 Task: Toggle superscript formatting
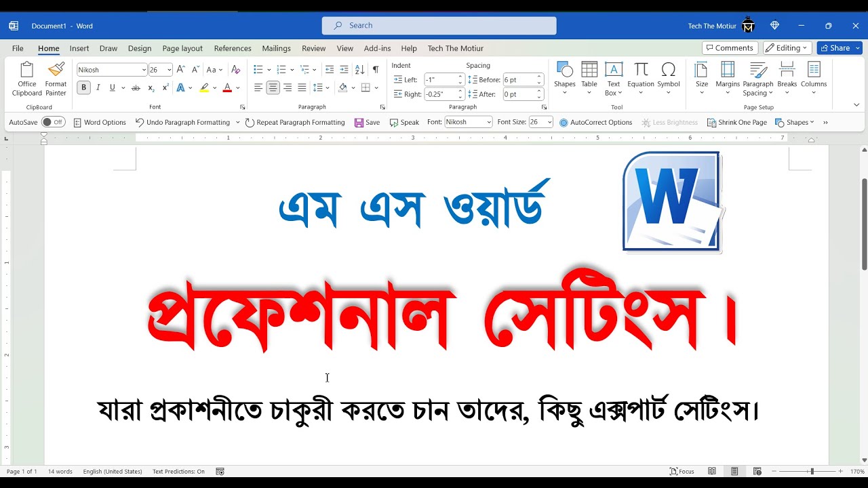point(165,87)
